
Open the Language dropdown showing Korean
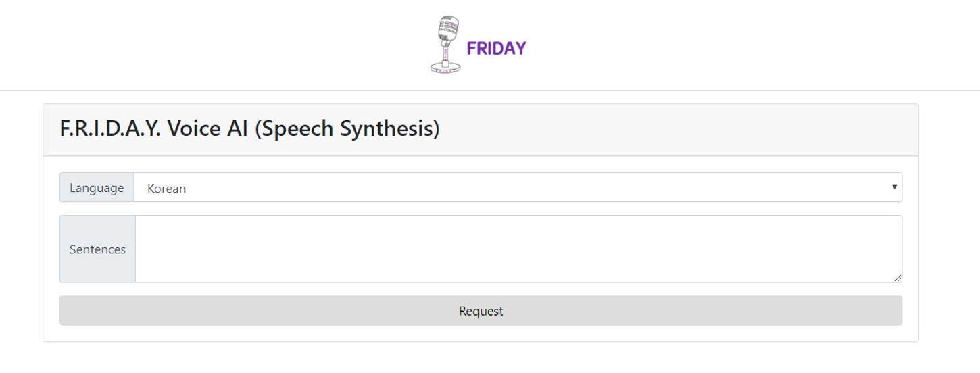(518, 187)
